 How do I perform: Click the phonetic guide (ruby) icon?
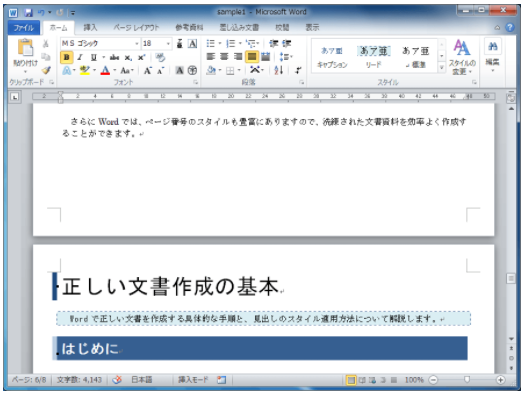click(x=180, y=44)
